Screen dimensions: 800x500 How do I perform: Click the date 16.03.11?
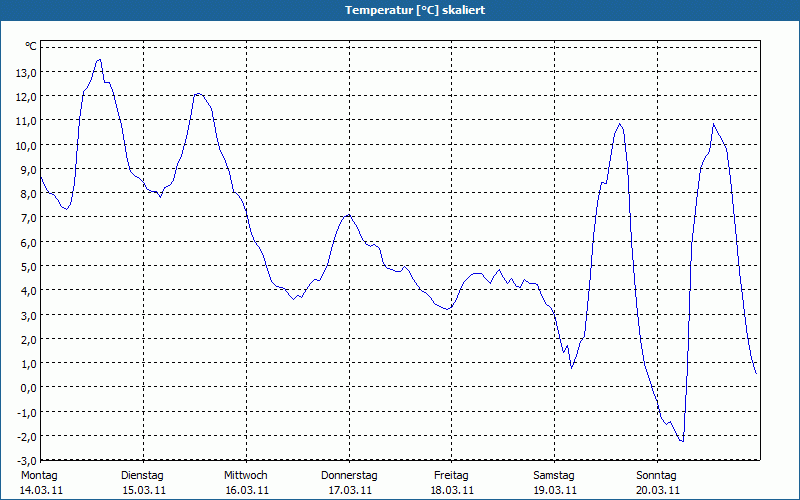tap(247, 491)
